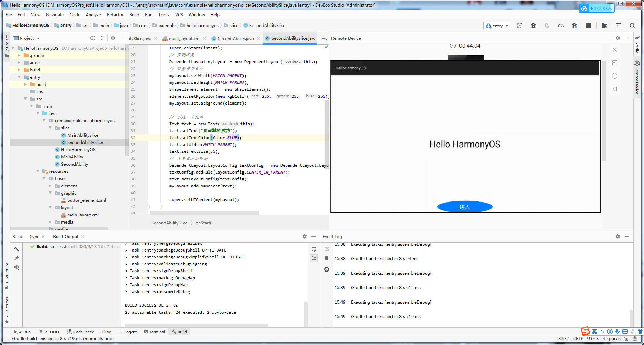Screen dimensions: 644x345
Task: Tap the emulator recent apps square button
Action: [x=615, y=63]
